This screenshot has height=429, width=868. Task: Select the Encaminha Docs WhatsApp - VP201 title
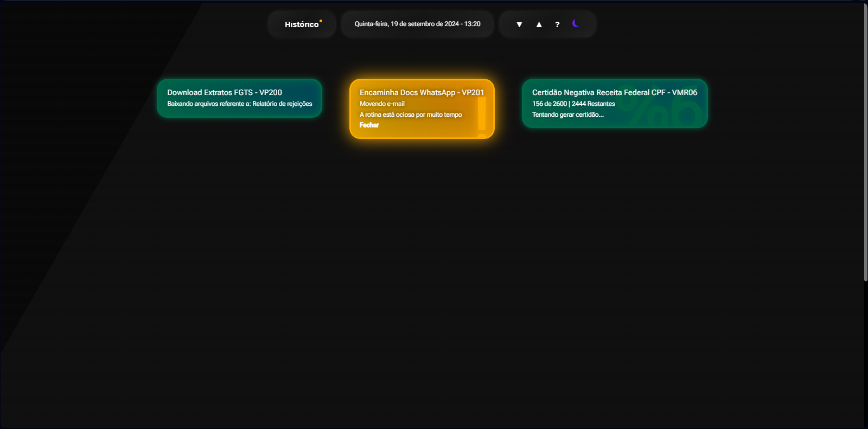(x=422, y=92)
